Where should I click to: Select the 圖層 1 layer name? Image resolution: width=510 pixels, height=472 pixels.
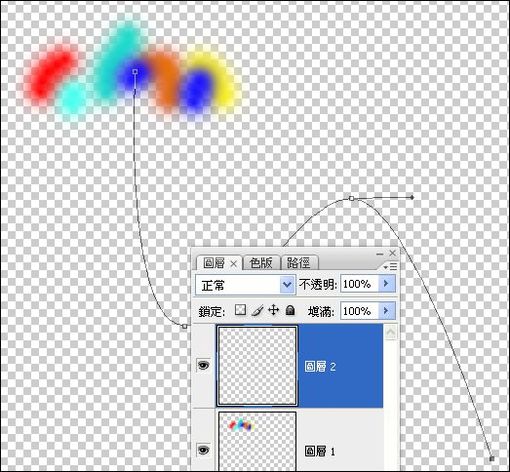tap(320, 451)
